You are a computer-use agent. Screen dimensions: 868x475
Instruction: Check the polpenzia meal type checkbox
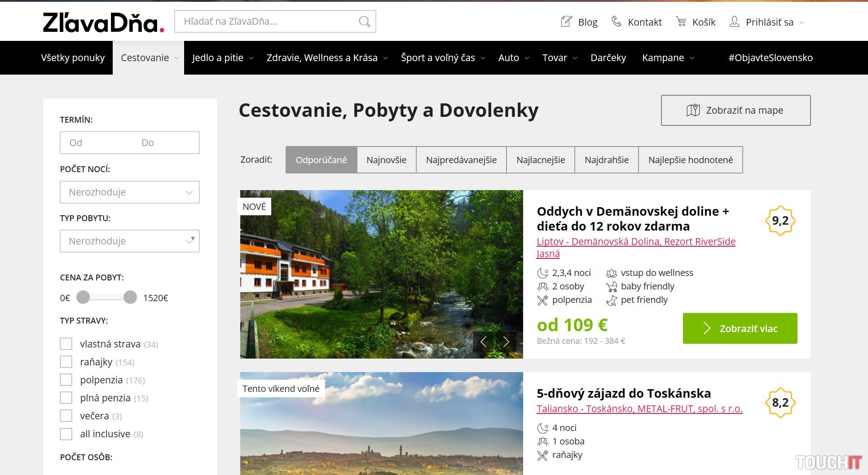(66, 380)
